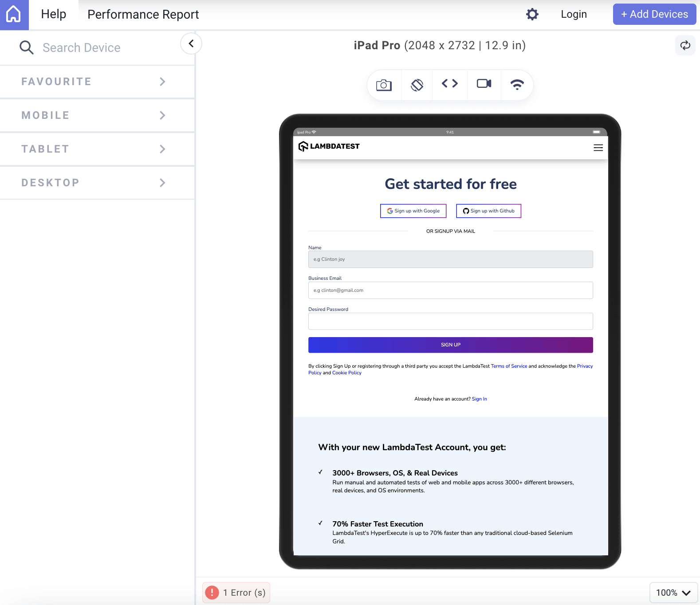Click '70% Faster Test Execution' text
Image resolution: width=700 pixels, height=605 pixels.
[378, 524]
